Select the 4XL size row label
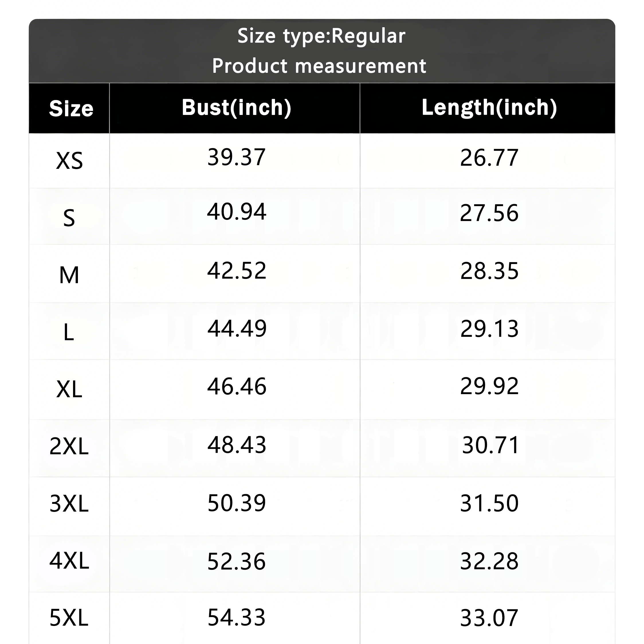The height and width of the screenshot is (644, 644). coord(69,561)
